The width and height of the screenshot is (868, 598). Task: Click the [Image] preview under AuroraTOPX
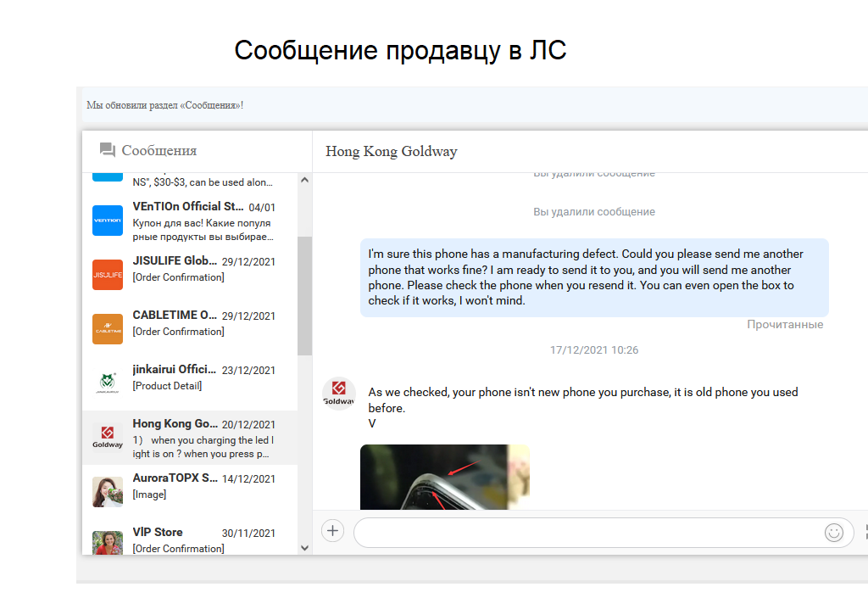(x=149, y=495)
